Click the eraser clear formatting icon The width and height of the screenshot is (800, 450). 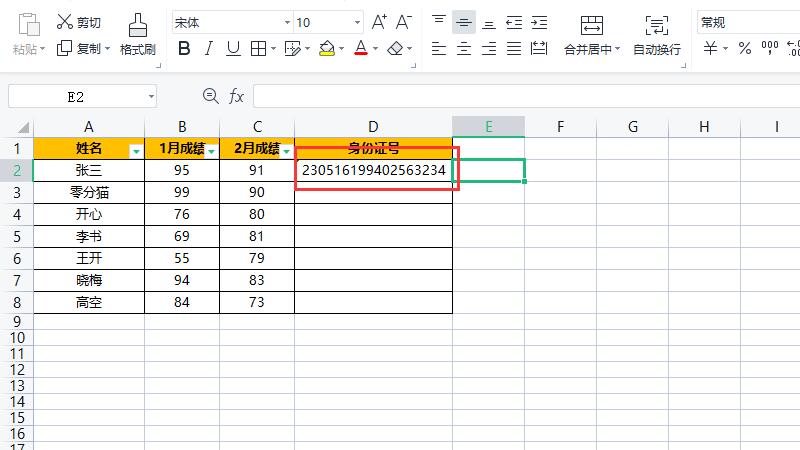click(x=396, y=48)
